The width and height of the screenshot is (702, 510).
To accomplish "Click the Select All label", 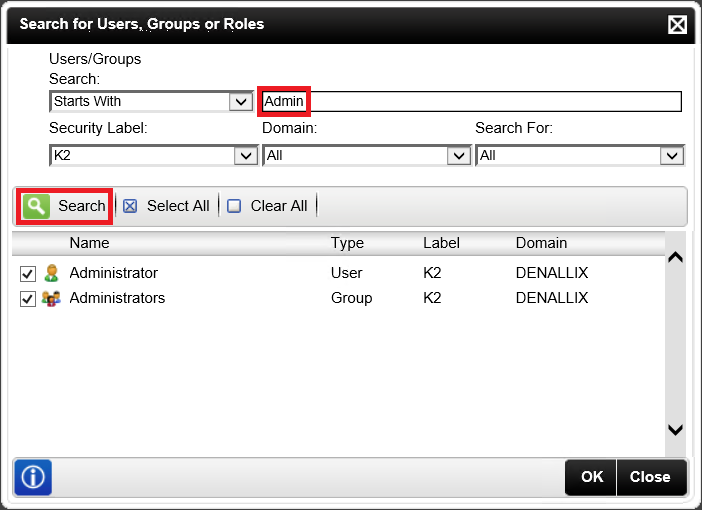I will (178, 206).
